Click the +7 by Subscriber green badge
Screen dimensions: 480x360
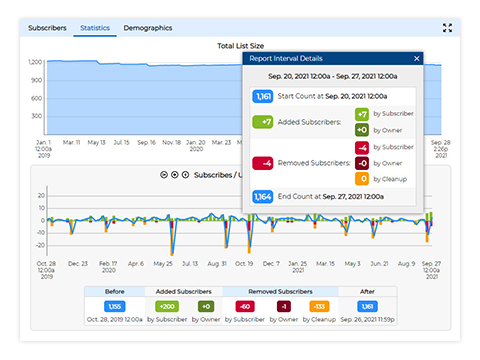362,114
